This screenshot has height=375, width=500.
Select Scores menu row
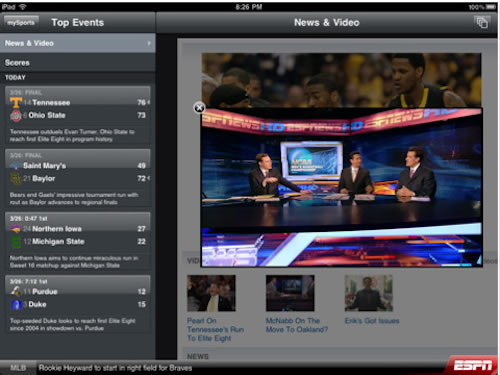point(78,62)
